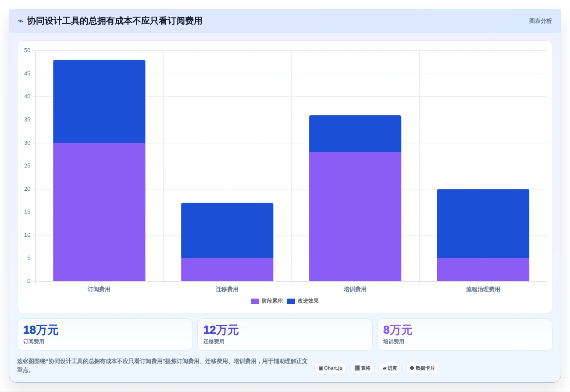Click the y-axis value 25
The height and width of the screenshot is (392, 570).
tap(28, 166)
